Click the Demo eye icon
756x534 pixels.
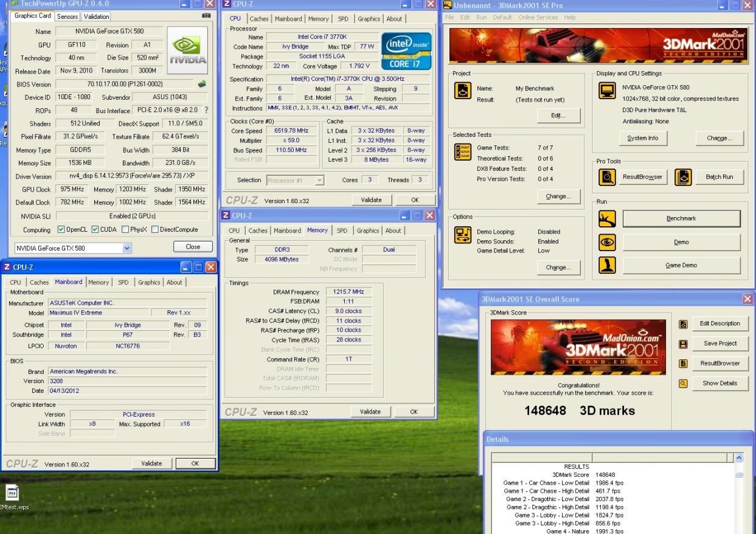[x=607, y=242]
